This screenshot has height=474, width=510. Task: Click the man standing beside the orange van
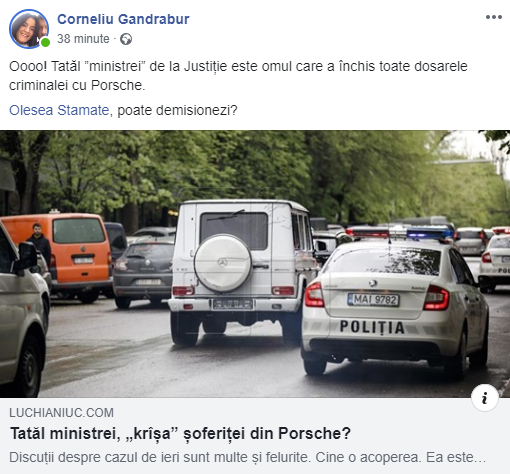pyautogui.click(x=39, y=245)
